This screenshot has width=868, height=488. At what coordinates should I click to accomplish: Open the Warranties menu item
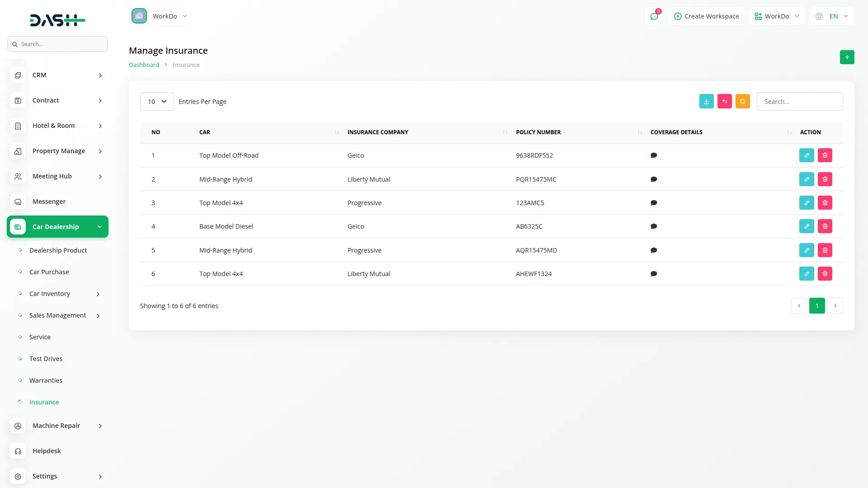point(46,380)
